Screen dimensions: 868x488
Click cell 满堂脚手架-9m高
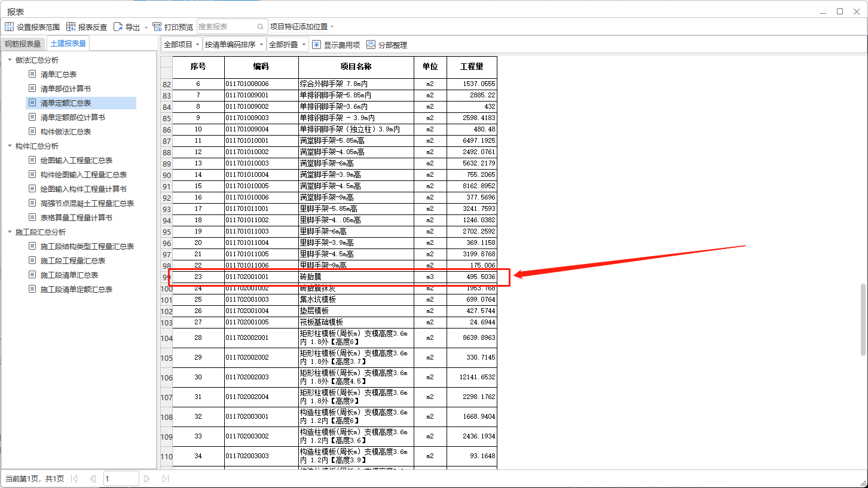click(x=356, y=198)
